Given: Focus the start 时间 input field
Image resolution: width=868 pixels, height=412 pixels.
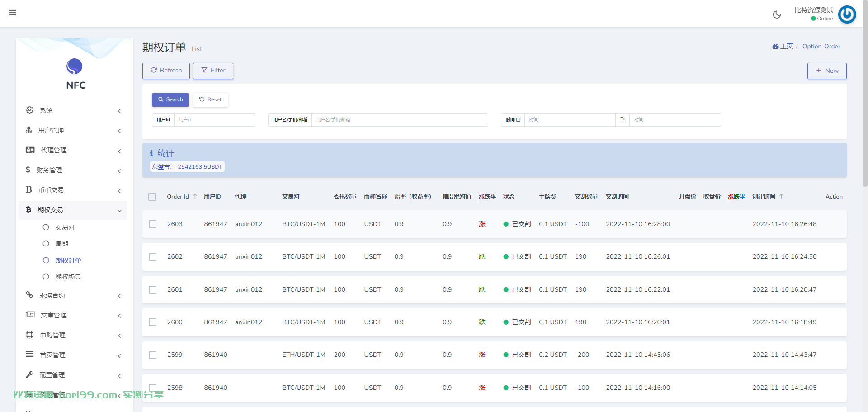Looking at the screenshot, I should tap(570, 120).
